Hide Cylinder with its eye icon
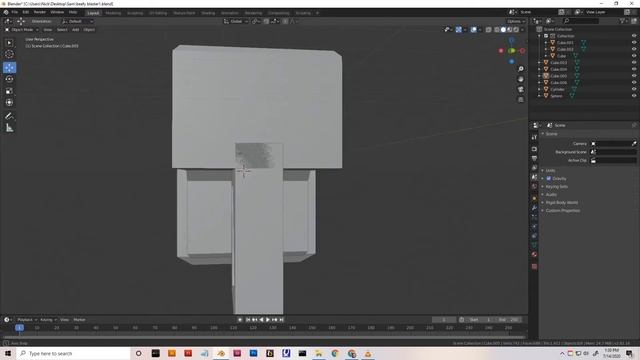The height and width of the screenshot is (360, 640). point(634,89)
